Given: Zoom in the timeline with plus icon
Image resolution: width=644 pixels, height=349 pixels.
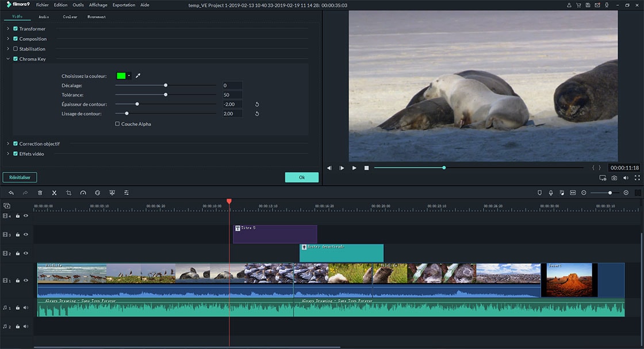Looking at the screenshot, I should click(626, 193).
